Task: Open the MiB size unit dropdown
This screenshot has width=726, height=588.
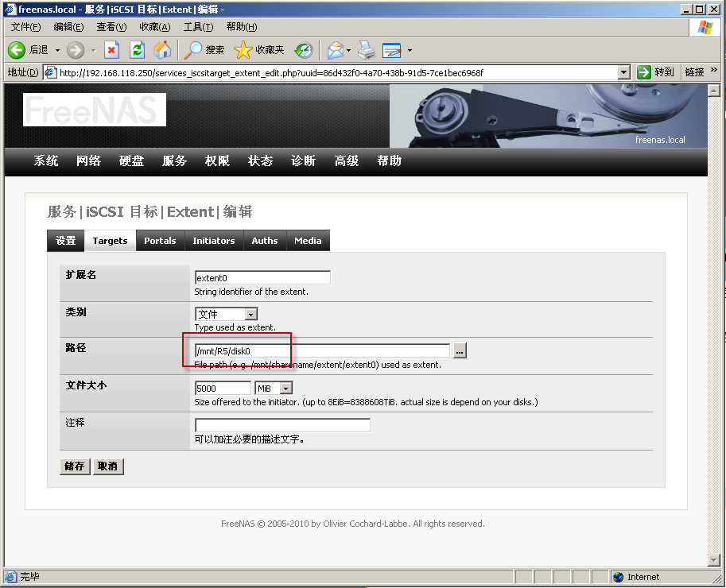Action: 286,388
